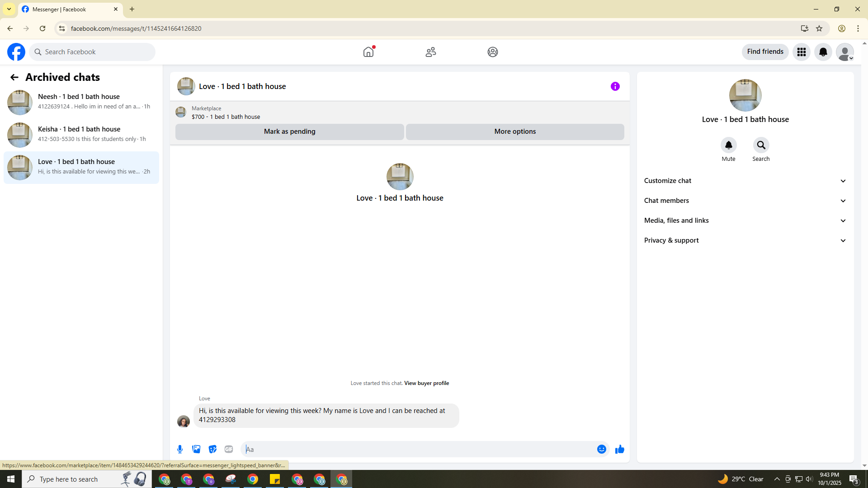Open the sticker picker icon
This screenshot has width=868, height=488.
coord(212,449)
